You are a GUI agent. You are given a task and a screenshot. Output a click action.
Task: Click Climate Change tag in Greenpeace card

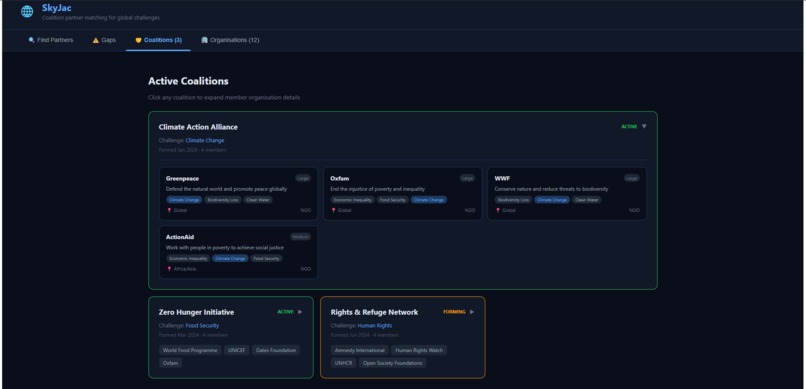(184, 200)
